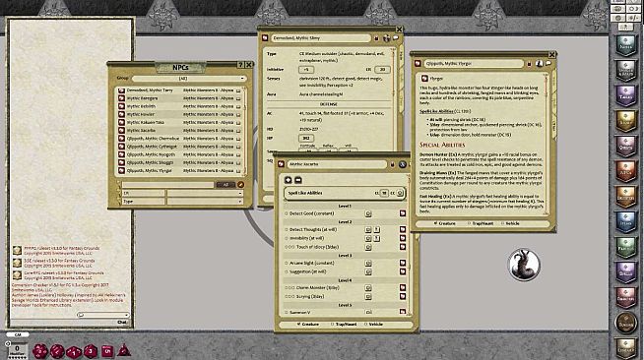Viewport: 644px width, 360px height.
Task: Select the Qlippoth, Mythic Nyogoth row
Action: pyautogui.click(x=179, y=154)
